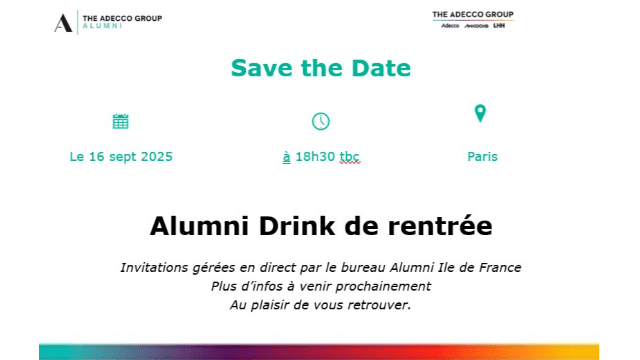
Task: Click the Akkodis brand logo
Action: (476, 26)
